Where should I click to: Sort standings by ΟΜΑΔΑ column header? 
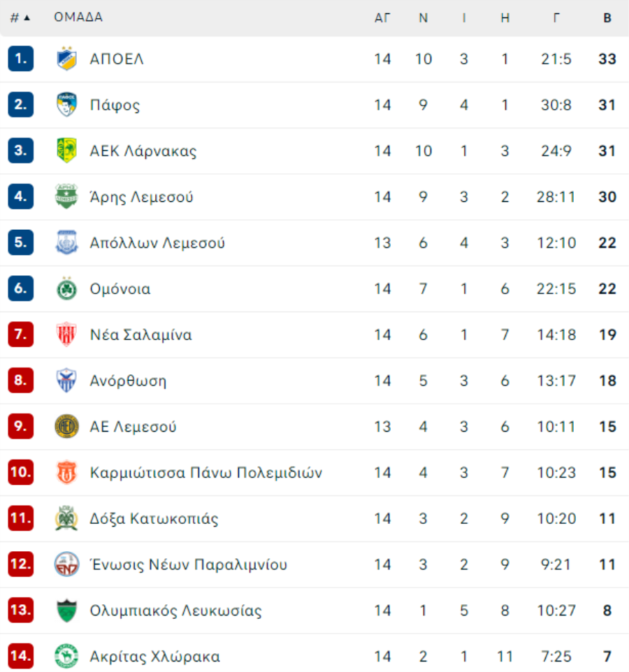point(78,17)
